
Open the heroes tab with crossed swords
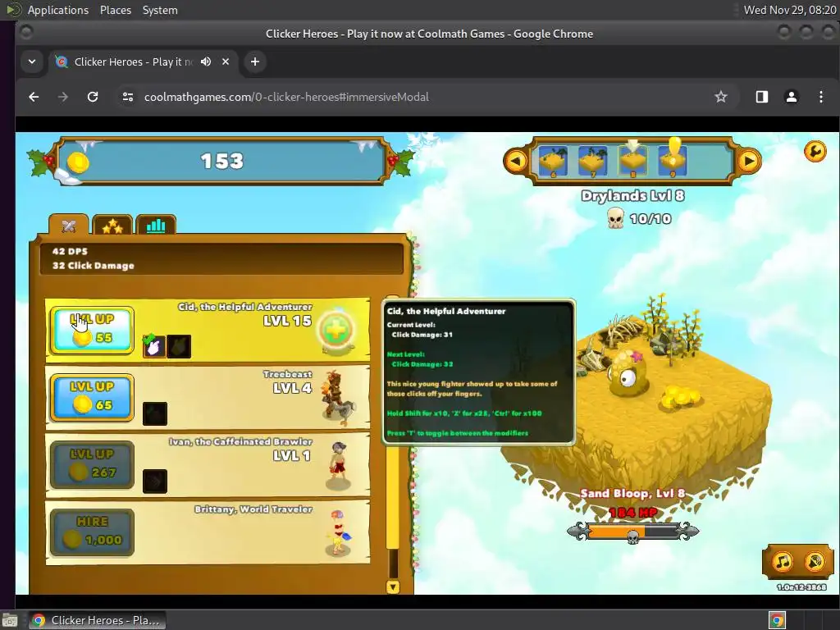pyautogui.click(x=69, y=225)
